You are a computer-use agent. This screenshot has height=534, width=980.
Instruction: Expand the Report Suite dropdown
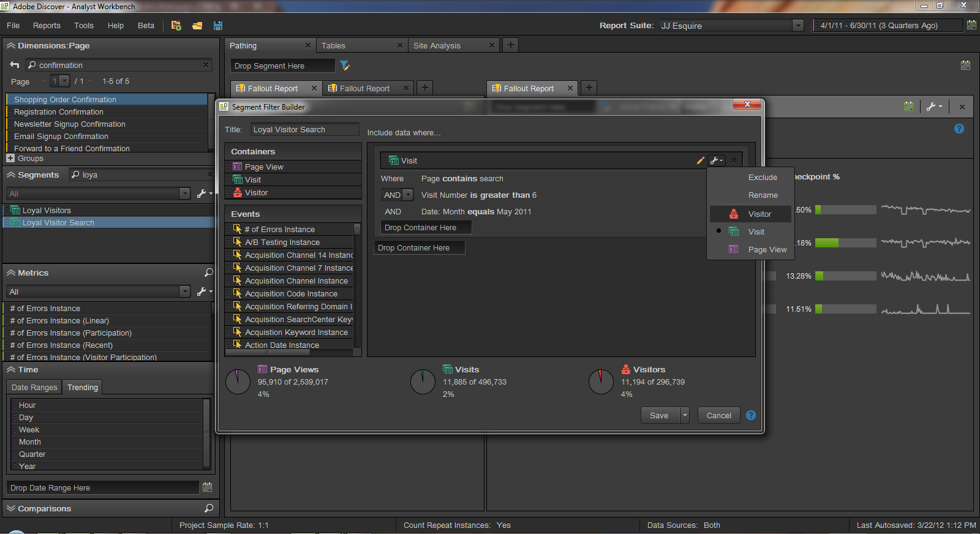[x=797, y=25]
